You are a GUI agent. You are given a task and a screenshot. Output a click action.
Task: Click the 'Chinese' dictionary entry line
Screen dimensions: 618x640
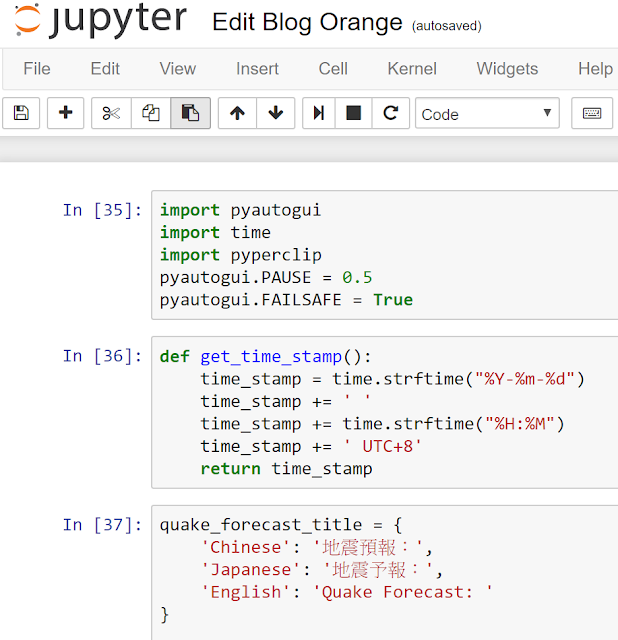pyautogui.click(x=317, y=547)
